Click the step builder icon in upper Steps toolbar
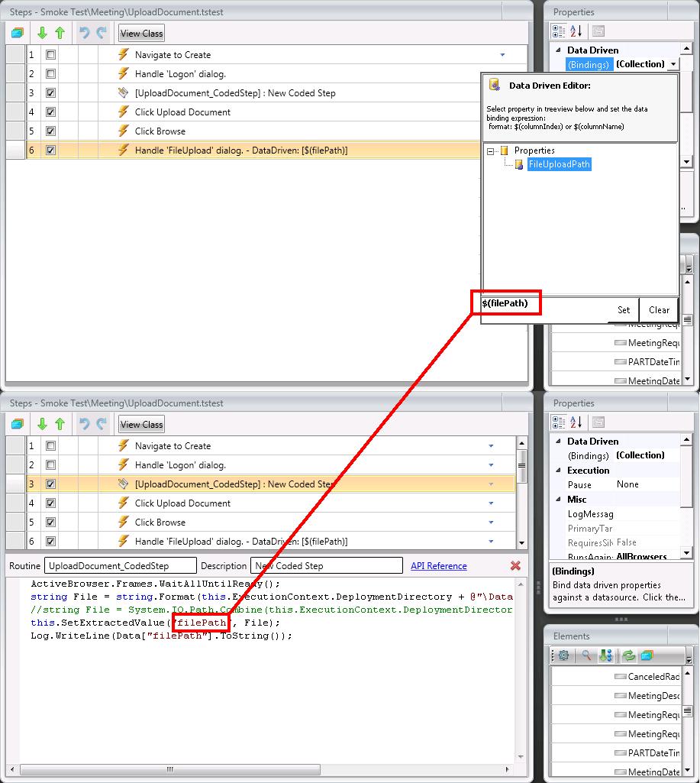The image size is (700, 783). point(18,34)
